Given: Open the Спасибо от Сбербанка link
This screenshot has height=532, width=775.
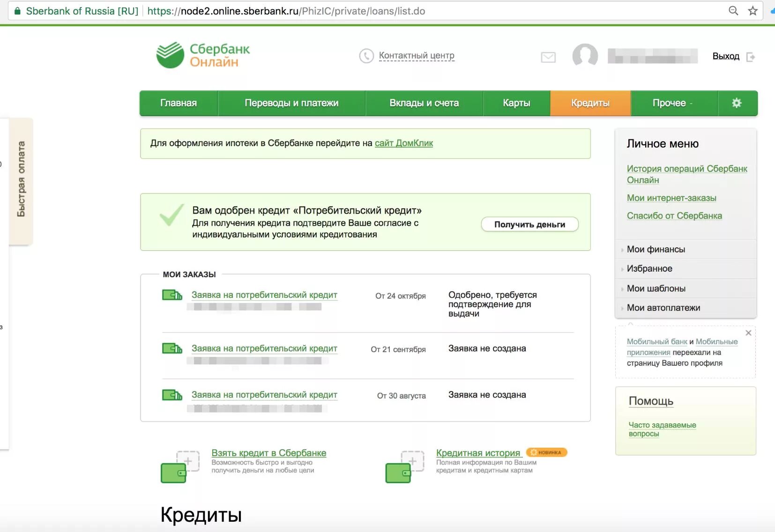Looking at the screenshot, I should [674, 216].
